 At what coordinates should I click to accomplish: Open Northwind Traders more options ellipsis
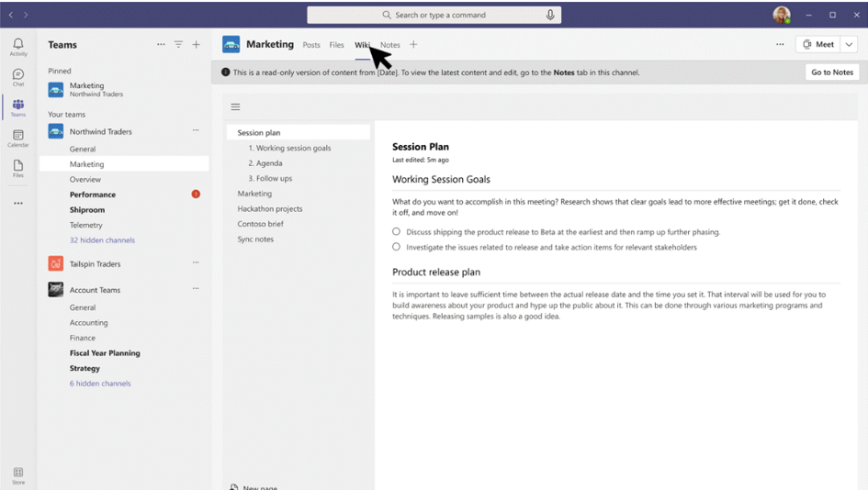click(196, 130)
